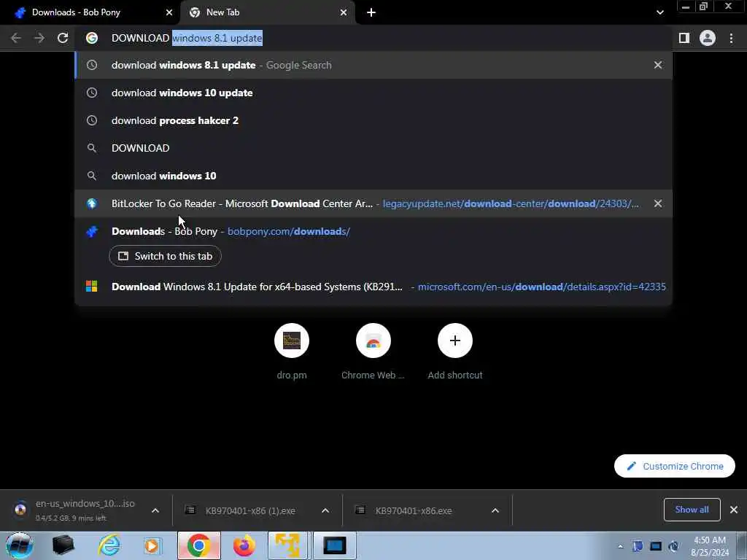Remove the BitLocker To Go Reader suggestion
Screen dimensions: 747x560
[x=658, y=203]
